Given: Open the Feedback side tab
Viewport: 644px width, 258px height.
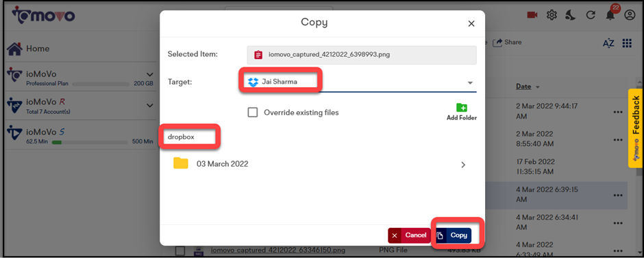Looking at the screenshot, I should (635, 128).
